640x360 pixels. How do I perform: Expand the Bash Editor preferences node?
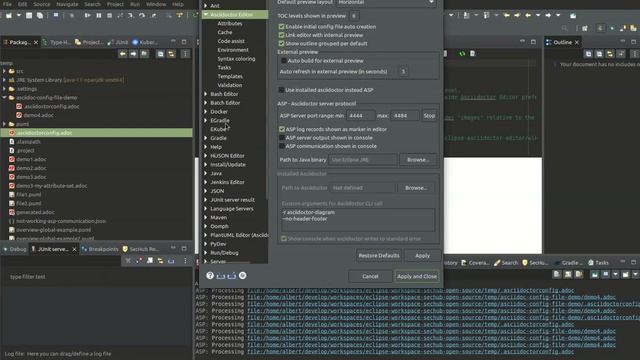206,94
